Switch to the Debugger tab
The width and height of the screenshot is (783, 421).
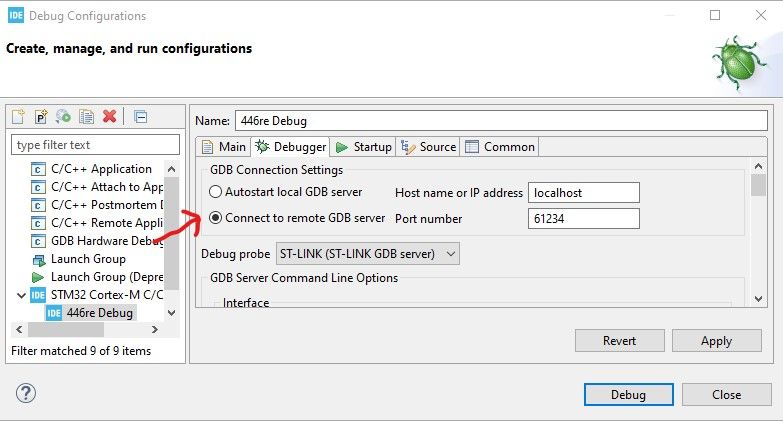pos(290,147)
